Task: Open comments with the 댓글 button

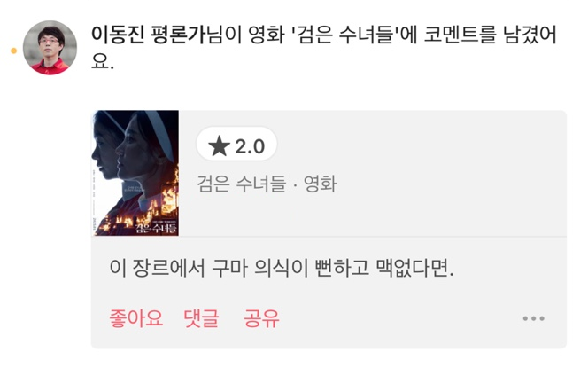Action: (201, 318)
